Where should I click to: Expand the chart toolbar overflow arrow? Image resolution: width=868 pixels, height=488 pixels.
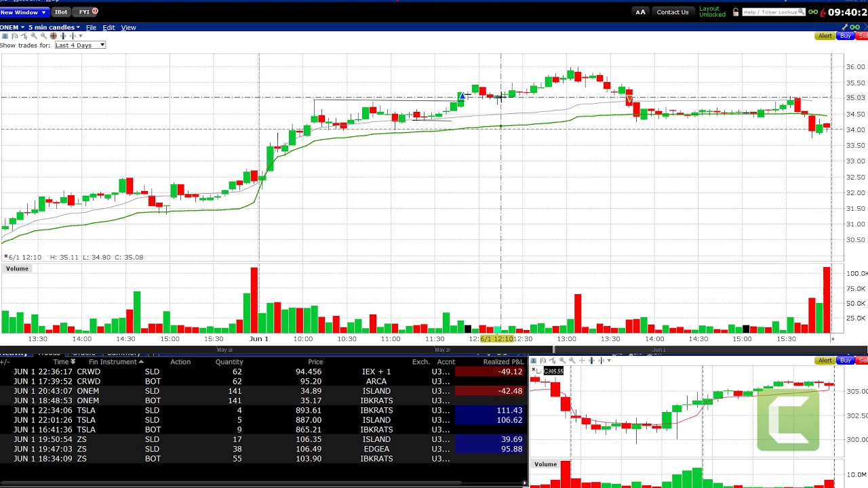[x=81, y=36]
